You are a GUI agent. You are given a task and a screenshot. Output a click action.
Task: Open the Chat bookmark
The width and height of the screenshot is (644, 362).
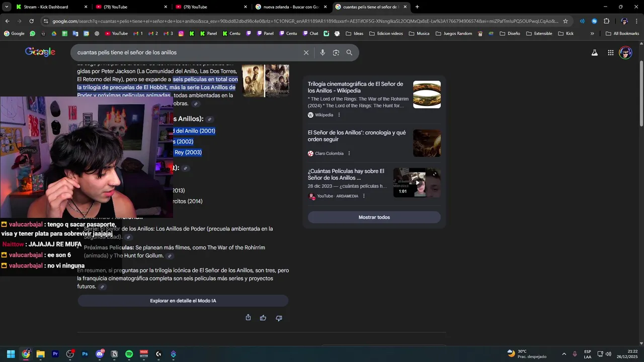click(x=310, y=34)
